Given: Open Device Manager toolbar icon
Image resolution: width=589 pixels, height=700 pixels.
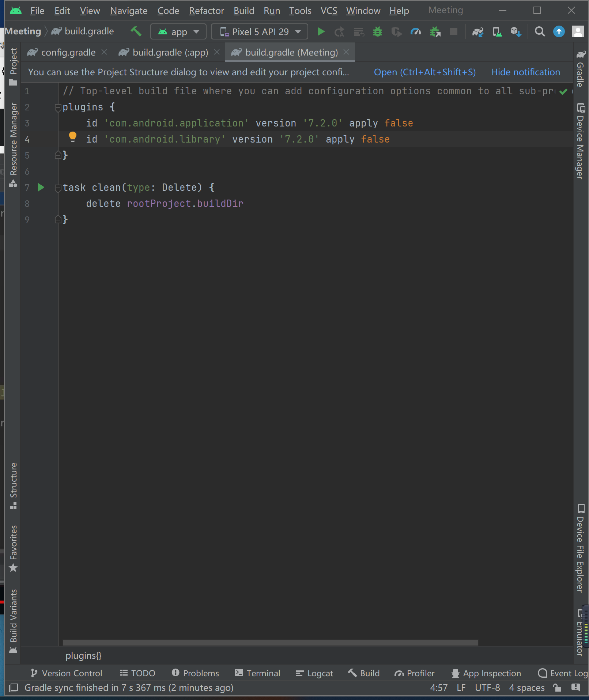Looking at the screenshot, I should [x=497, y=32].
